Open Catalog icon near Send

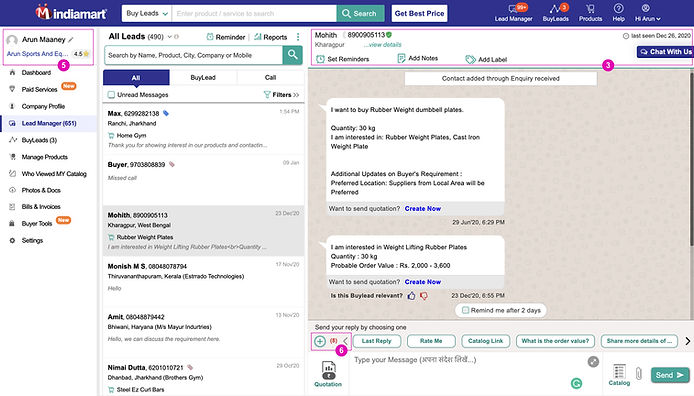tap(619, 375)
